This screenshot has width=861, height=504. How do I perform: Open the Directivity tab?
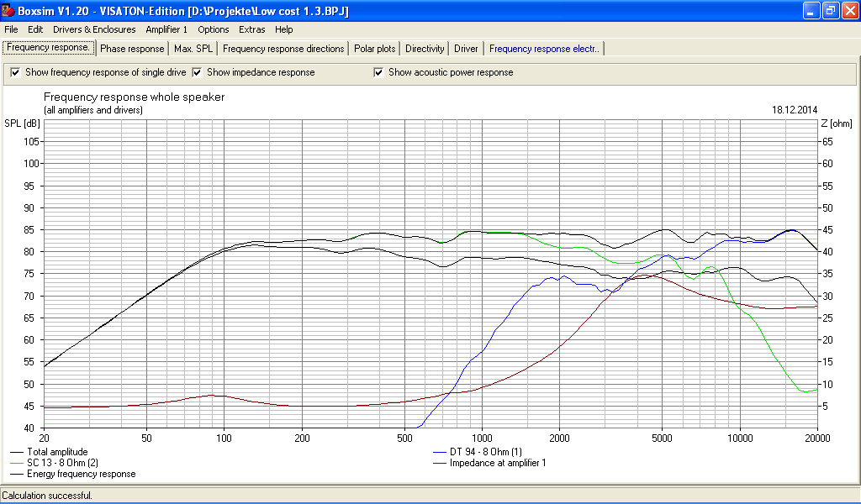(x=425, y=49)
